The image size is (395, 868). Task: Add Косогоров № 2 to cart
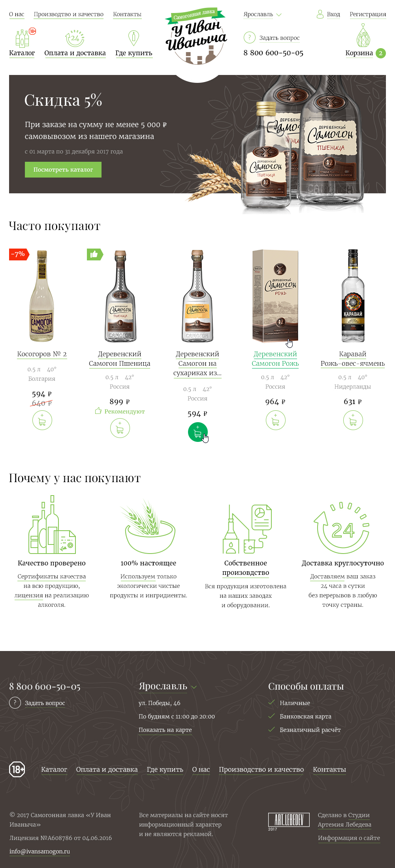click(x=42, y=420)
